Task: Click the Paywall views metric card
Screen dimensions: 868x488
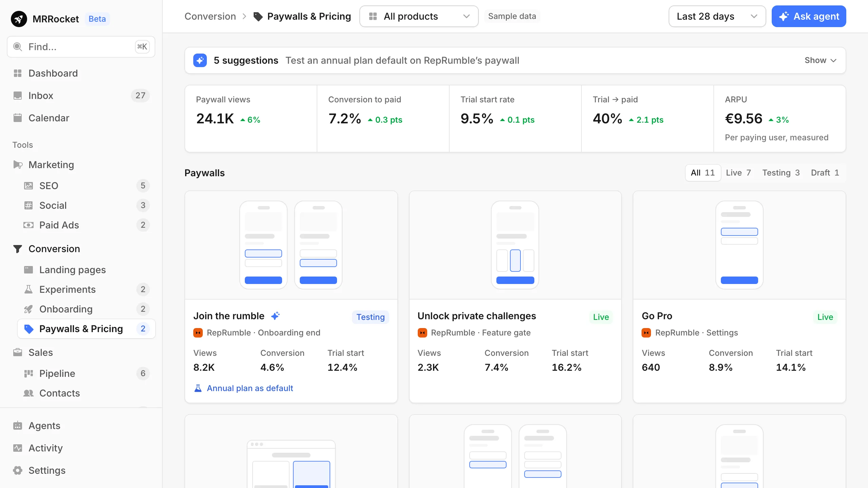Action: pyautogui.click(x=251, y=119)
